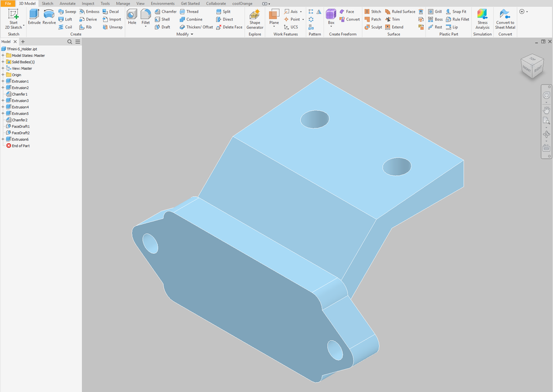The height and width of the screenshot is (392, 553).
Task: Switch to the Sketch ribbon tab
Action: point(47,3)
